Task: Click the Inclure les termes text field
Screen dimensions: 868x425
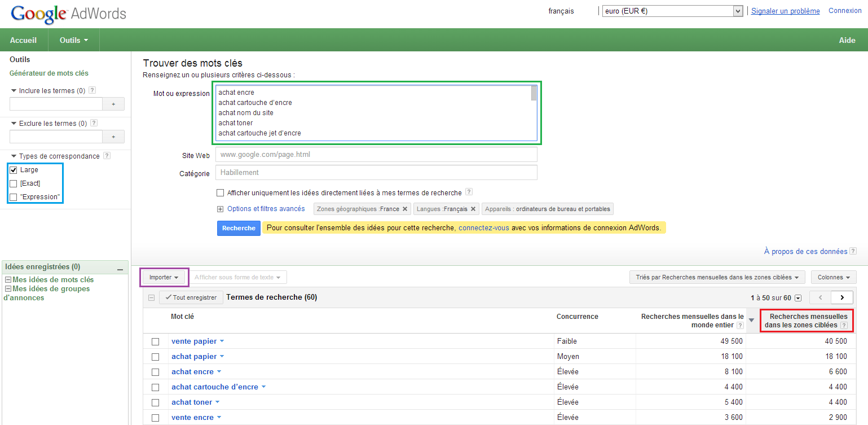Action: tap(56, 104)
